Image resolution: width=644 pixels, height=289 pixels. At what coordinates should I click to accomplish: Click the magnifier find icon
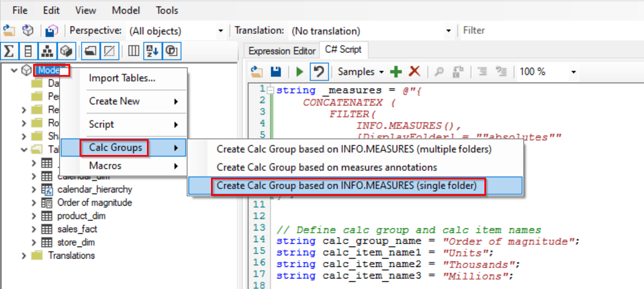(439, 72)
